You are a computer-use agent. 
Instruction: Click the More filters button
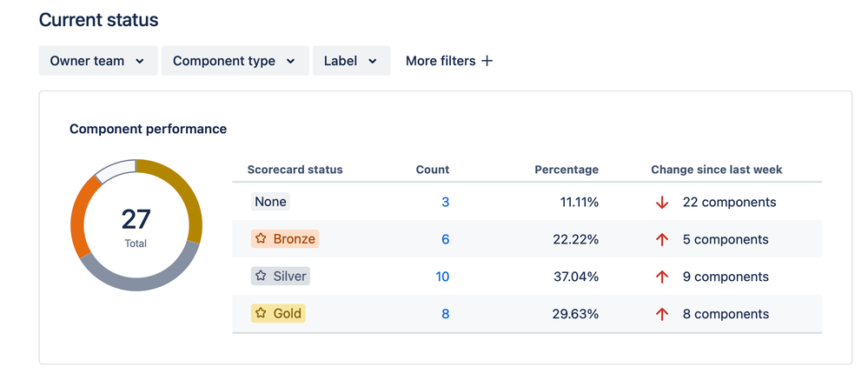(x=448, y=61)
